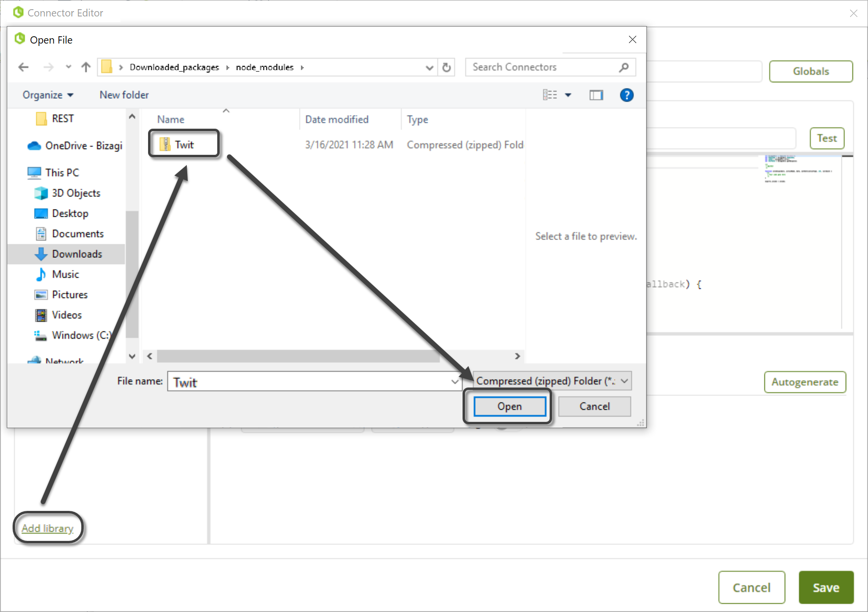Click the Select a file to preview text
The image size is (868, 612).
(586, 236)
